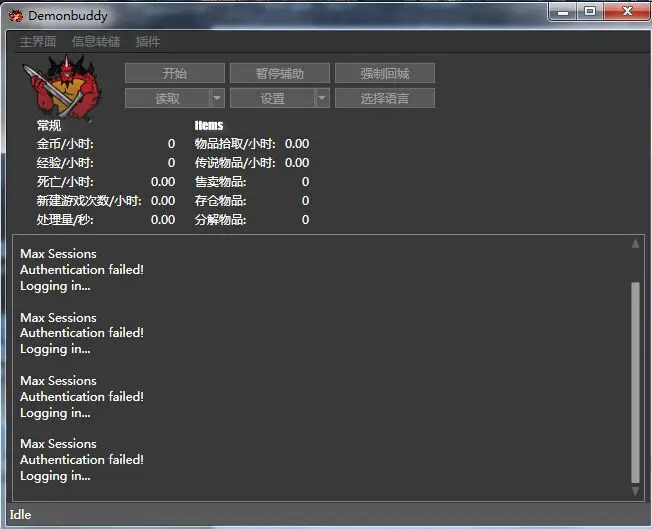
Task: Expand the dropdown arrow beside 读取
Action: [217, 98]
